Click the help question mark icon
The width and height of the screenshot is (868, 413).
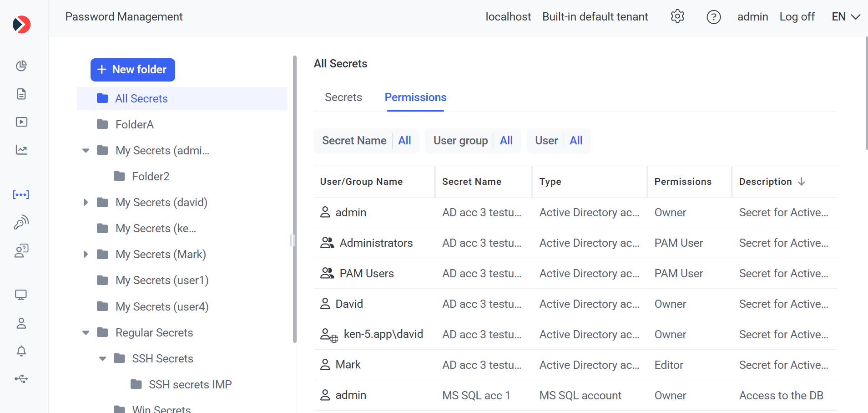(x=713, y=17)
